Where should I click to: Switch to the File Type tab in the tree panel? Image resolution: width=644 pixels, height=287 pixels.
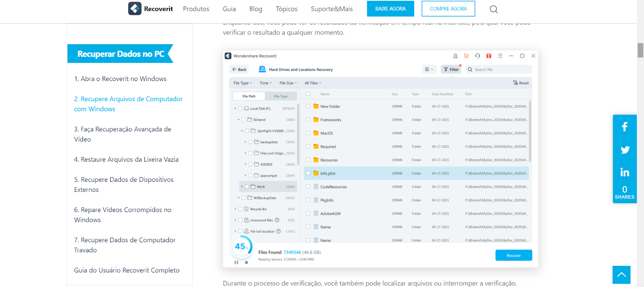(281, 96)
